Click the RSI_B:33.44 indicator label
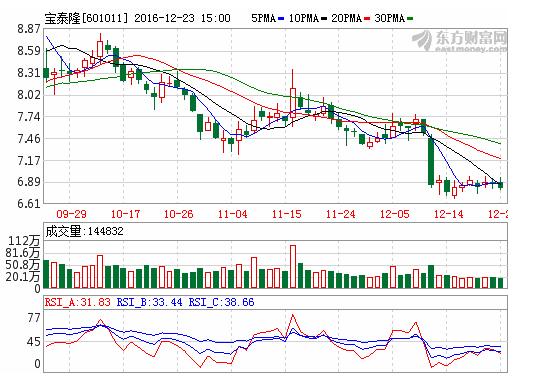This screenshot has width=546, height=384. [x=149, y=302]
